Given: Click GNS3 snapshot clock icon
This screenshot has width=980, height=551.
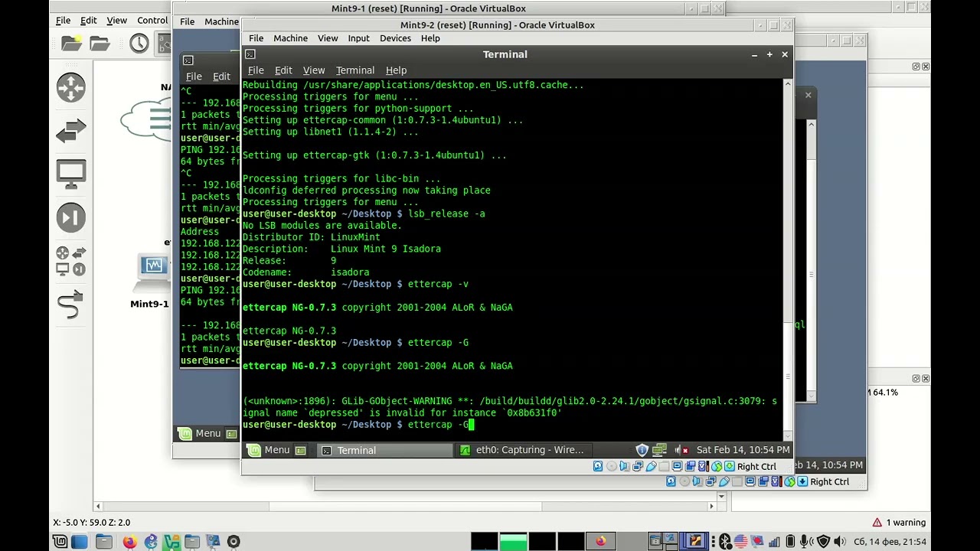Looking at the screenshot, I should [x=139, y=44].
